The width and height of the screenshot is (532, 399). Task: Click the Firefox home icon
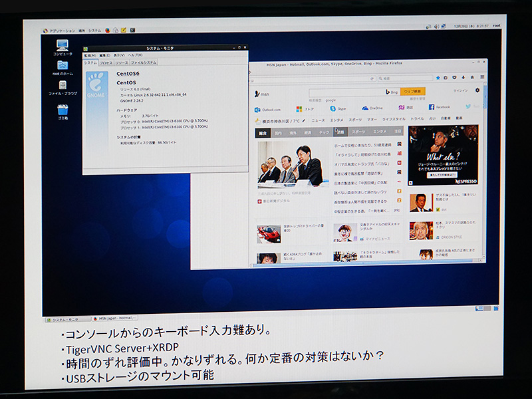tap(472, 77)
